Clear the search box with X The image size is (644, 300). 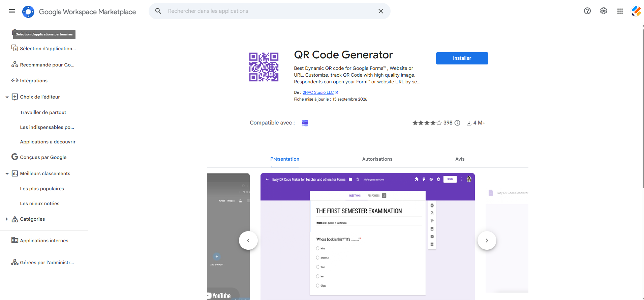[381, 11]
